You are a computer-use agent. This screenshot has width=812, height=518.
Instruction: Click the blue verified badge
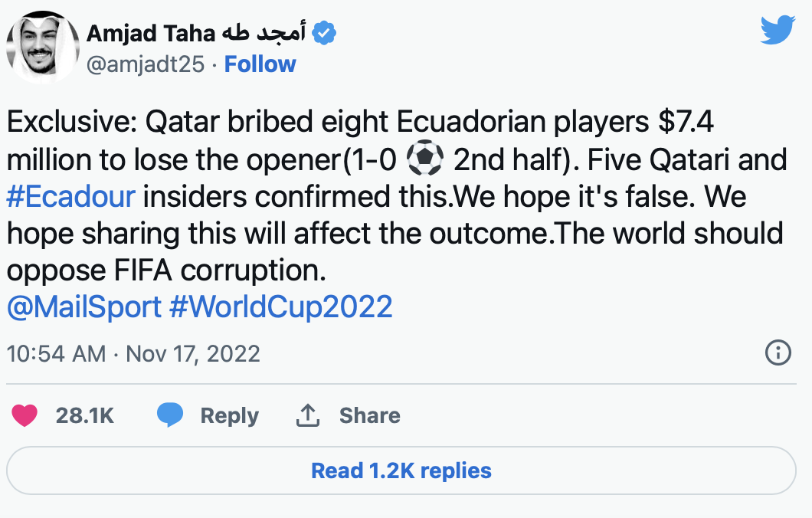[325, 33]
